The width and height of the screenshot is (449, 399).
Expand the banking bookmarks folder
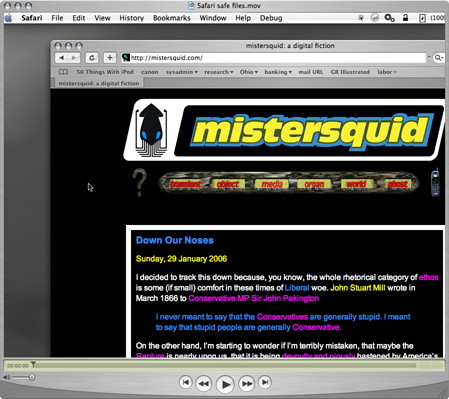(278, 72)
